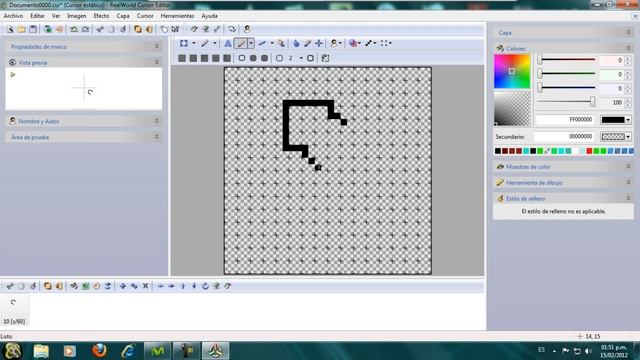The width and height of the screenshot is (640, 360).
Task: Open the Ayuda menu
Action: pos(209,16)
